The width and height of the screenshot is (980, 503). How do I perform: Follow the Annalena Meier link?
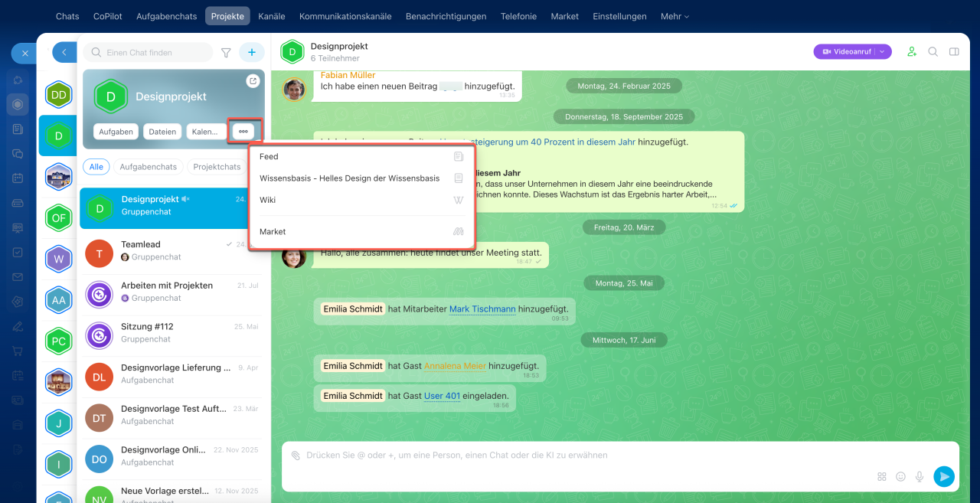coord(455,366)
